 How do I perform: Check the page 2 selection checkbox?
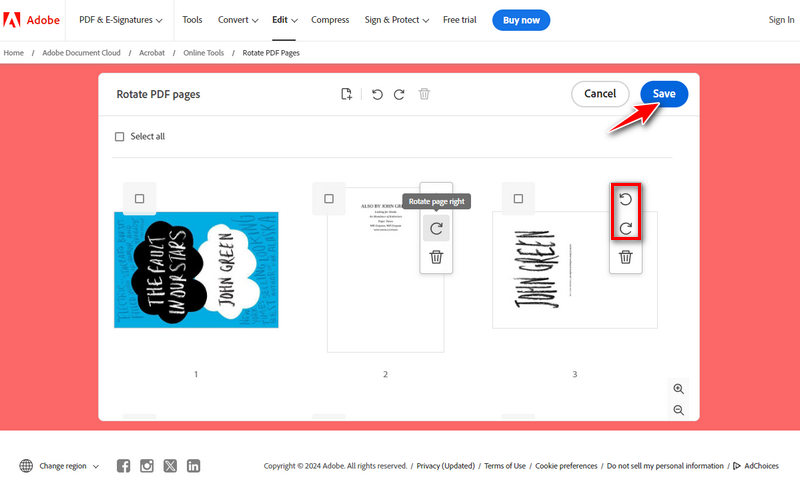(x=329, y=198)
